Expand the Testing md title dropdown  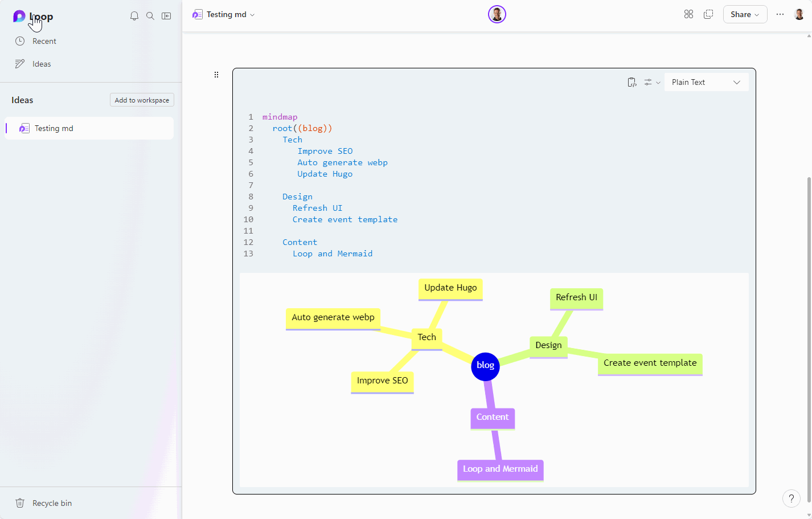click(x=252, y=15)
